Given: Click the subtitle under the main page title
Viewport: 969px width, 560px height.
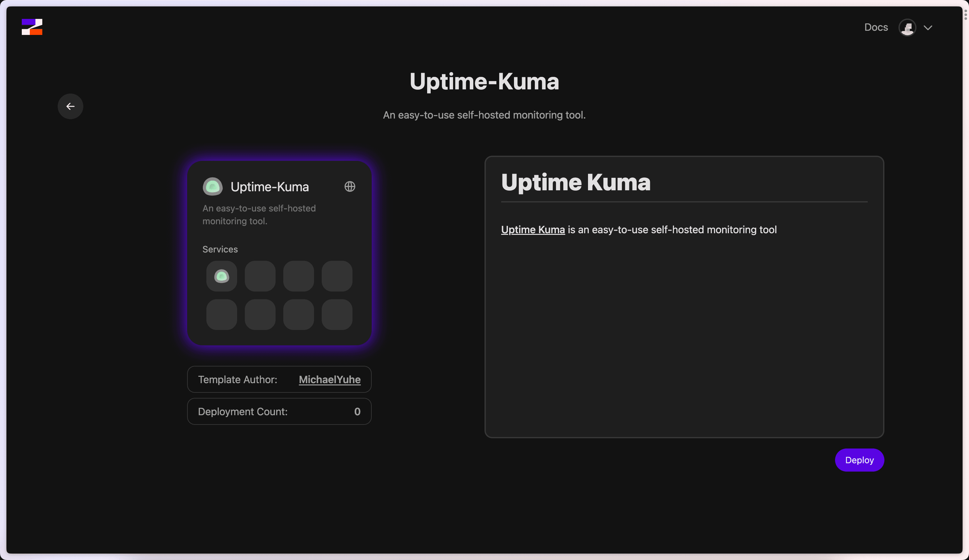Looking at the screenshot, I should click(484, 115).
